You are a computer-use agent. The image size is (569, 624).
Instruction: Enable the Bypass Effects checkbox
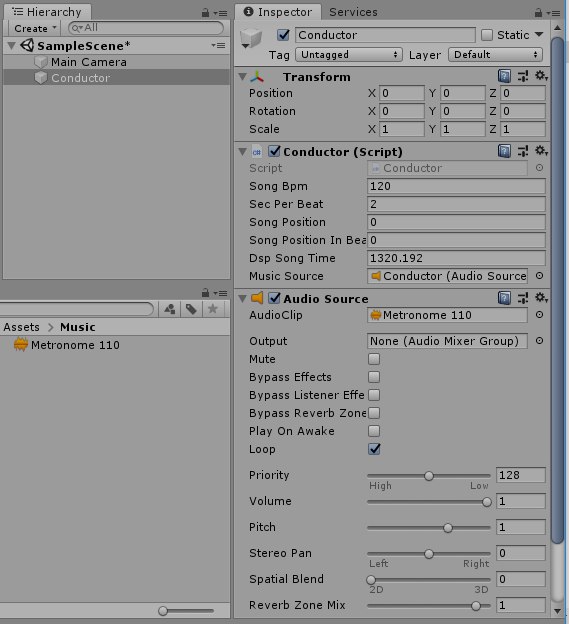374,377
